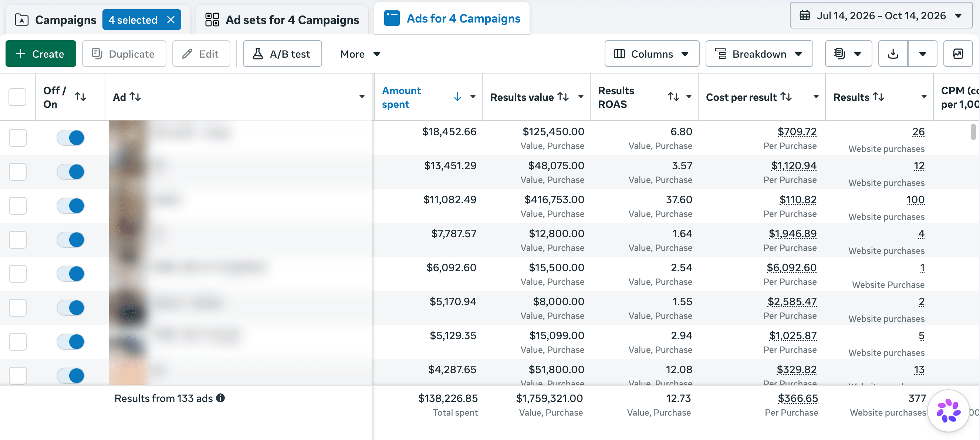
Task: Expand export options arrow next to download
Action: click(x=923, y=54)
